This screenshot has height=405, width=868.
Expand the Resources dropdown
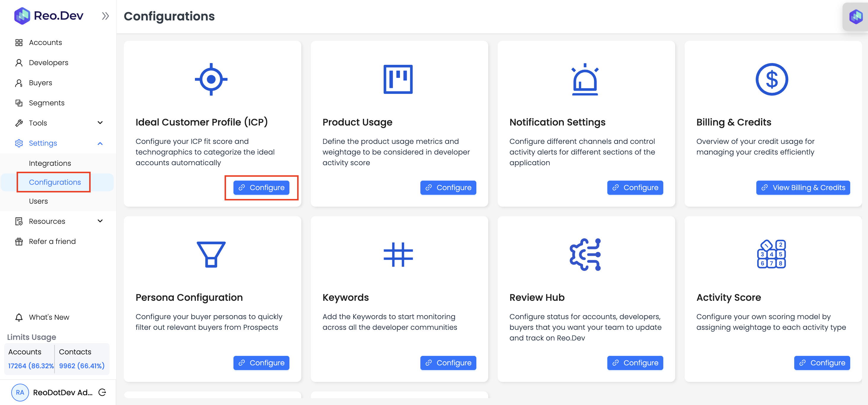tap(100, 221)
